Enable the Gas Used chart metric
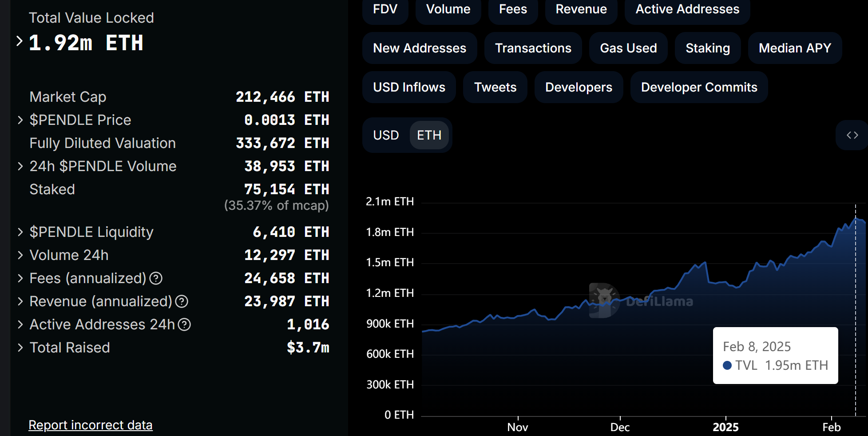Screen dimensions: 868x436 pyautogui.click(x=628, y=48)
